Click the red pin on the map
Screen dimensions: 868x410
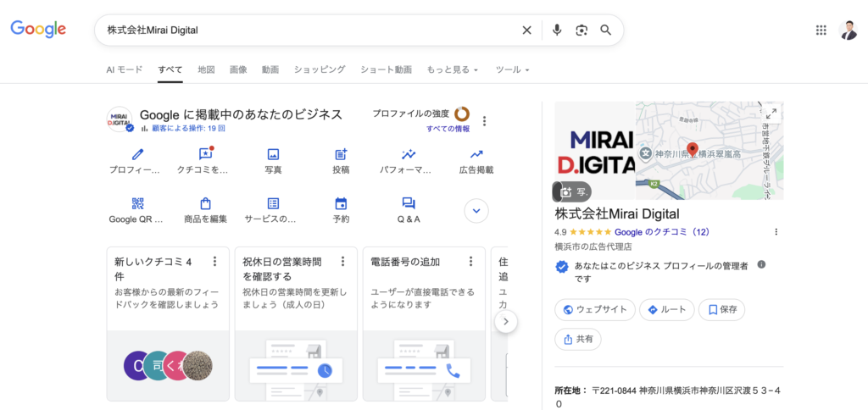click(693, 151)
